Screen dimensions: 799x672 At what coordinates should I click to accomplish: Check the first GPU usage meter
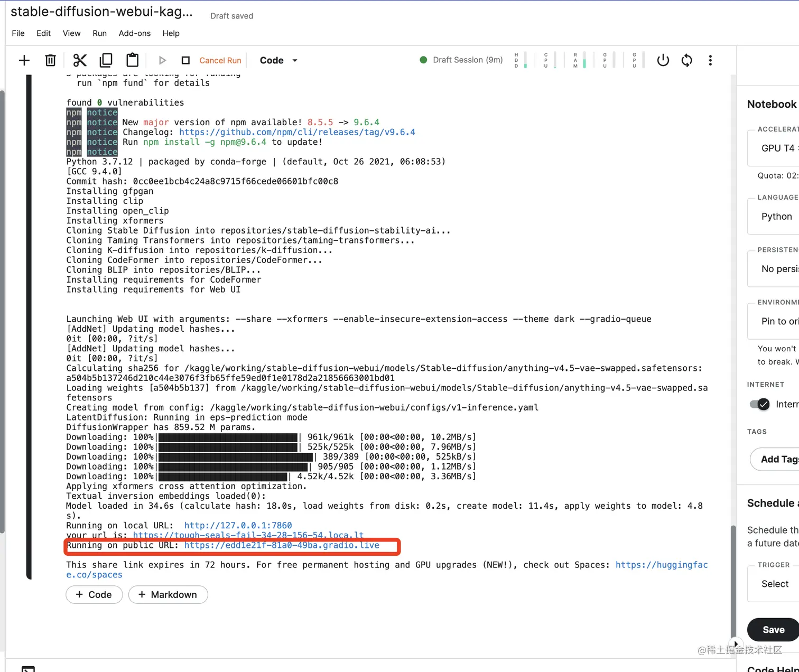tap(609, 60)
